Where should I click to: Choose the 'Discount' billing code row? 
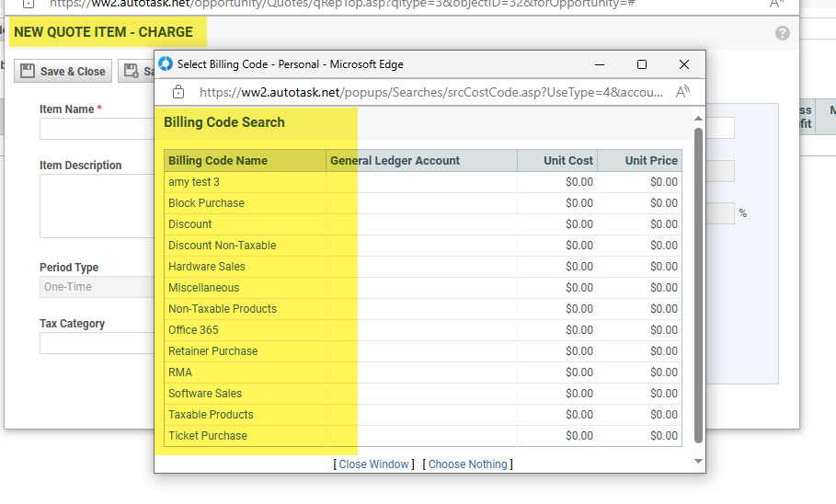pos(423,224)
